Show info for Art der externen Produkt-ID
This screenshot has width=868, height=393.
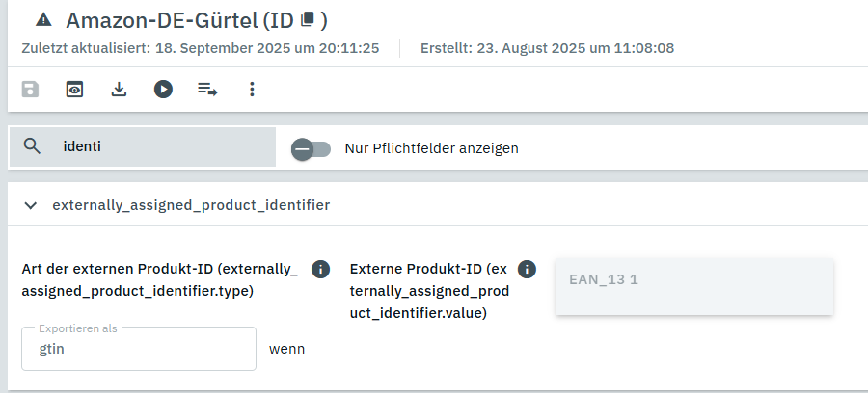tap(321, 269)
